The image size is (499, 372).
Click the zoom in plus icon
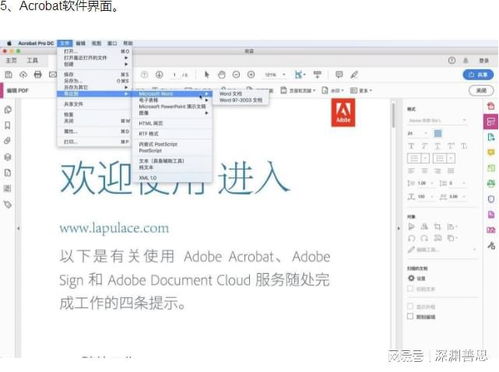click(251, 75)
